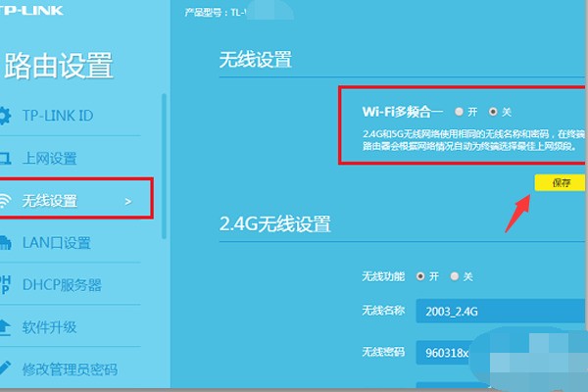This screenshot has height=392, width=588.
Task: Click the 产品型号 label text
Action: click(206, 13)
